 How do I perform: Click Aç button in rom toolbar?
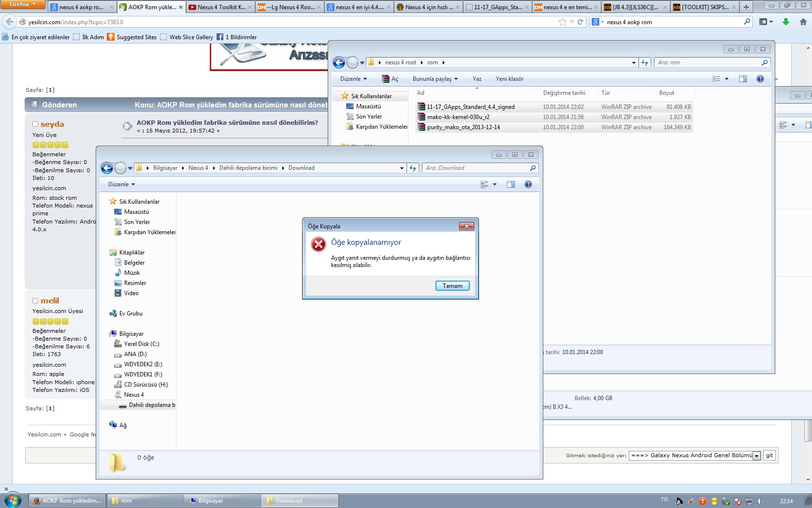tap(390, 79)
